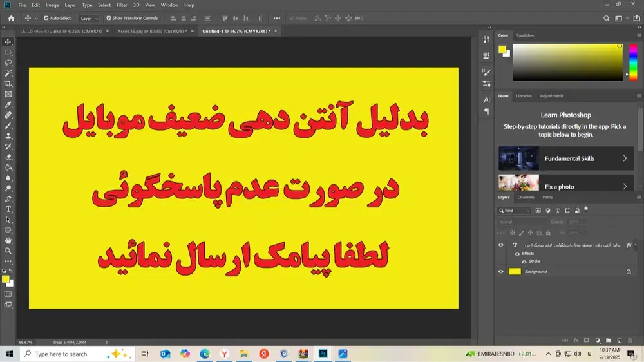Open Photoshop from the Windows taskbar
This screenshot has width=644, height=362.
click(x=323, y=354)
